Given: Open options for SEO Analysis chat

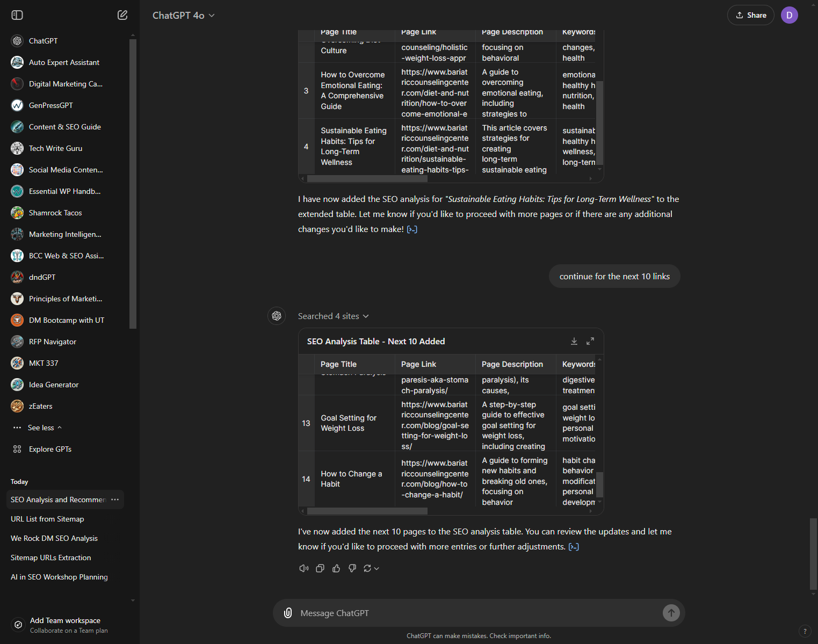Looking at the screenshot, I should click(x=115, y=500).
